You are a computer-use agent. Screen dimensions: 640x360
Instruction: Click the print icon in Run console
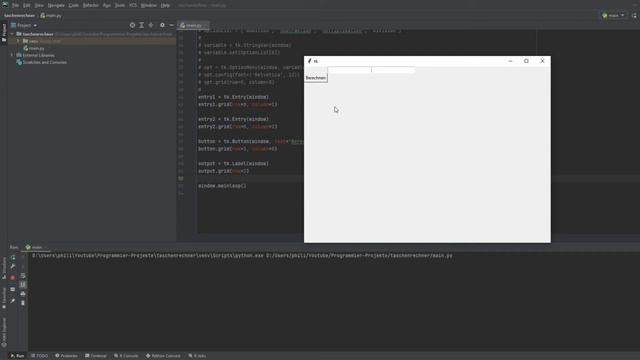click(23, 293)
